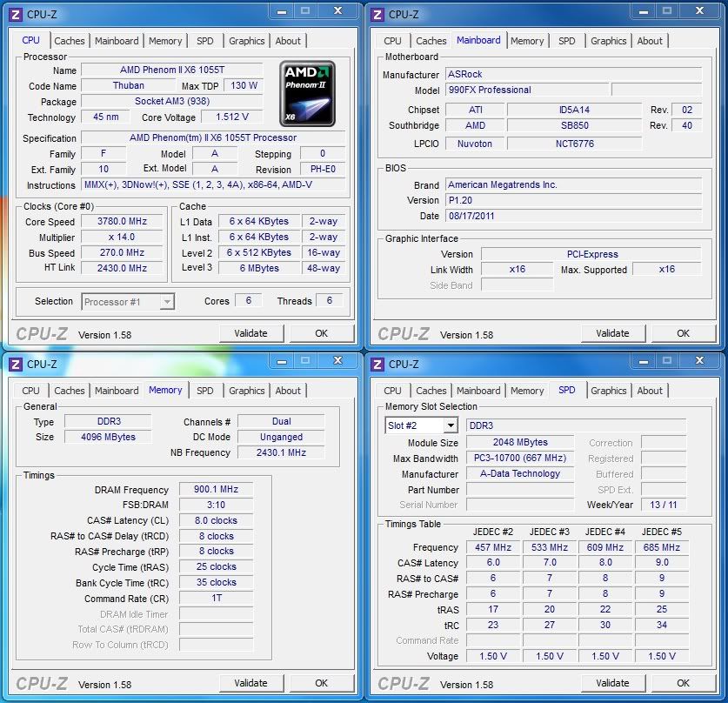
Task: Open Mainboard tab in the CPU tab window
Action: tap(117, 41)
